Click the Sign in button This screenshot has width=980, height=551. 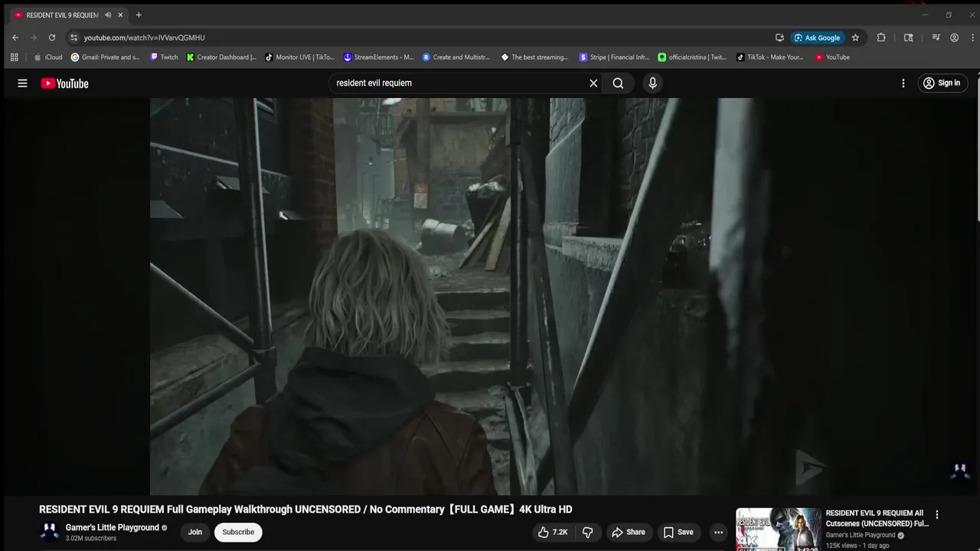(942, 83)
